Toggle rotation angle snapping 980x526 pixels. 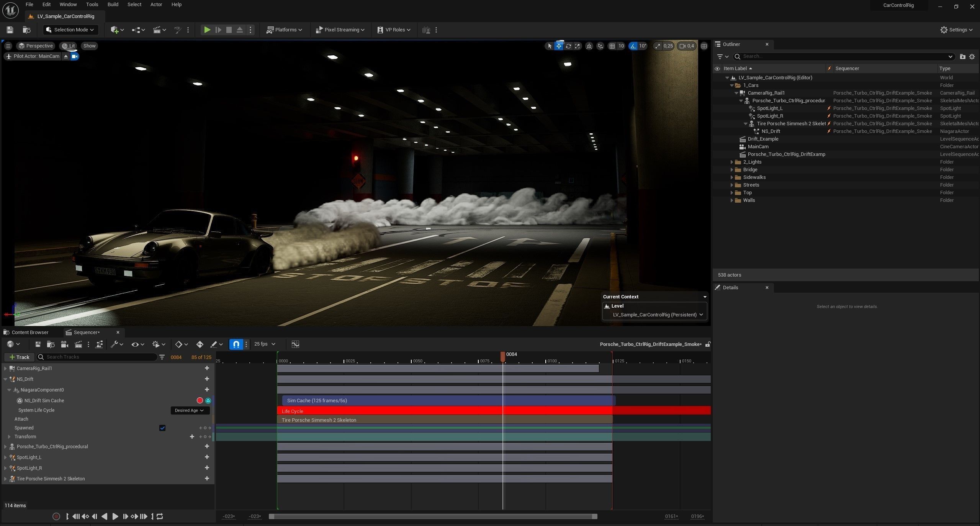633,46
